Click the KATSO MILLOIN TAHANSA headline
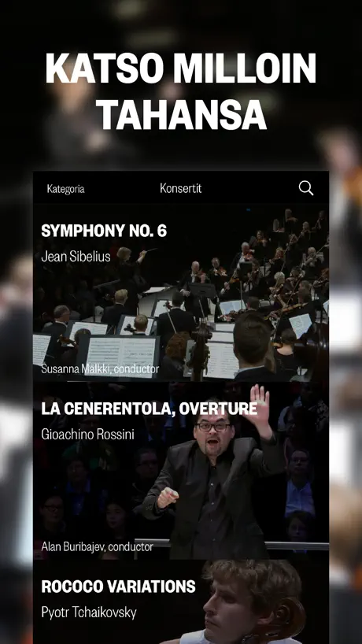362x644 pixels. [181, 91]
